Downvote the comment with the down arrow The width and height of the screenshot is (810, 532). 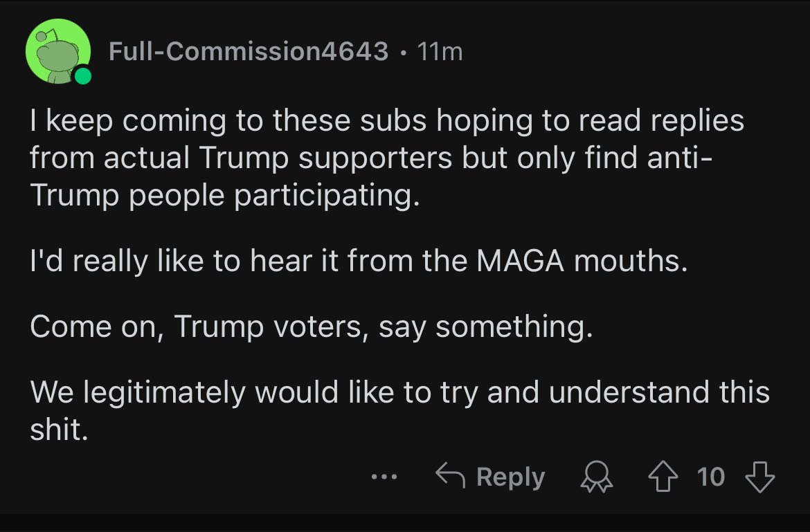click(x=760, y=476)
